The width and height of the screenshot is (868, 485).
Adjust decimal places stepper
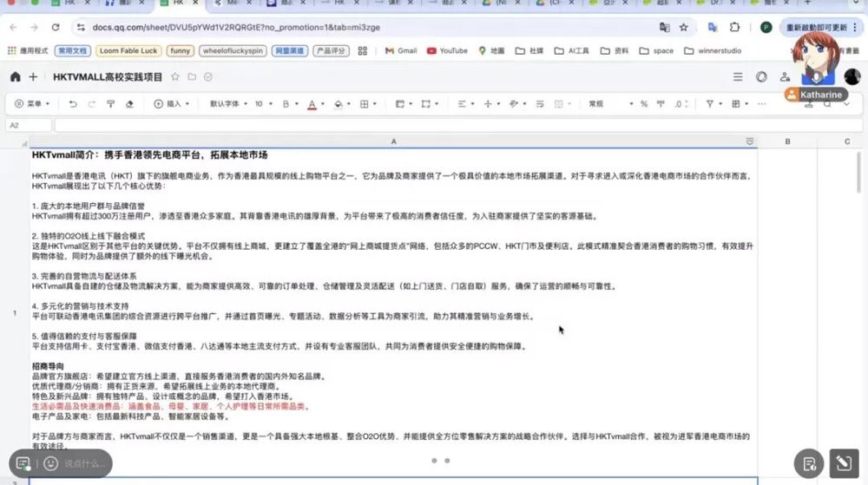[681, 104]
